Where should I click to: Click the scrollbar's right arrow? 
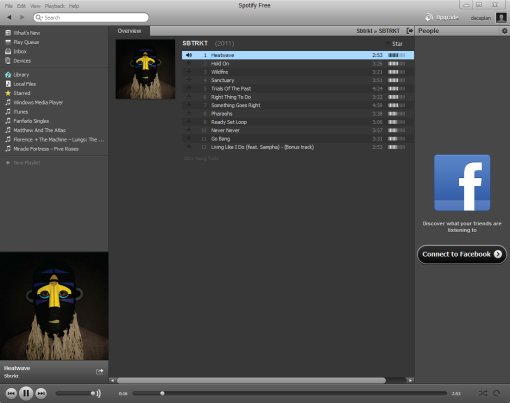(410, 380)
